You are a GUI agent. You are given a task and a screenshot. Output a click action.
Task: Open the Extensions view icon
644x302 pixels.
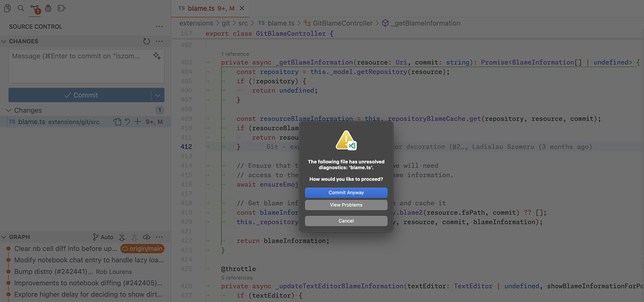tap(62, 8)
